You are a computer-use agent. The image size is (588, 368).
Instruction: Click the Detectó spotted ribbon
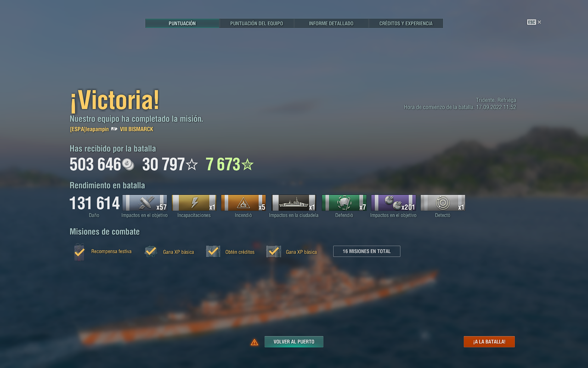coord(443,203)
